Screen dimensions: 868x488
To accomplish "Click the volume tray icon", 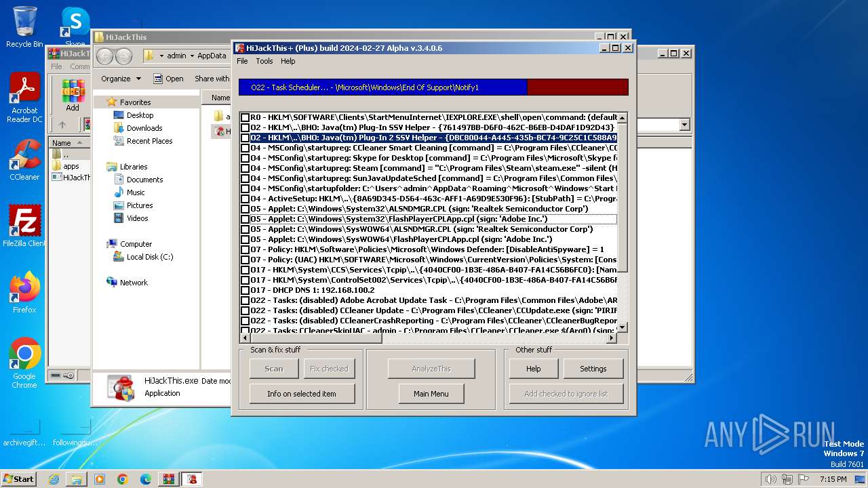I will 770,479.
